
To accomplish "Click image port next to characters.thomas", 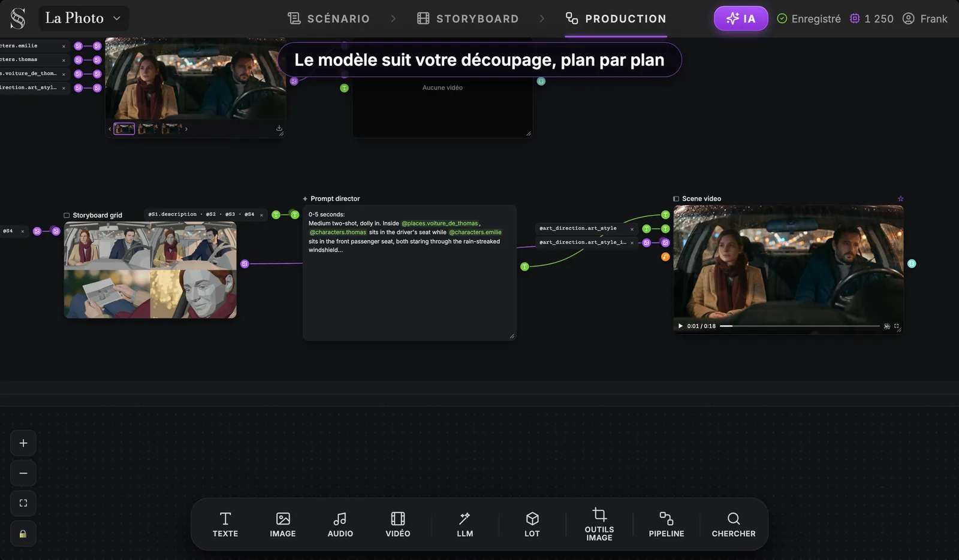I will pos(78,60).
